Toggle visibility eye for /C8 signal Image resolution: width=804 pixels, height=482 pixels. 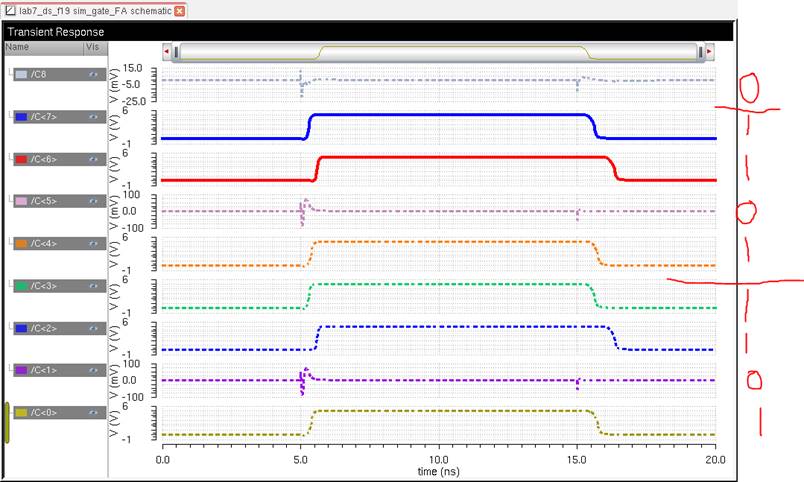(93, 74)
